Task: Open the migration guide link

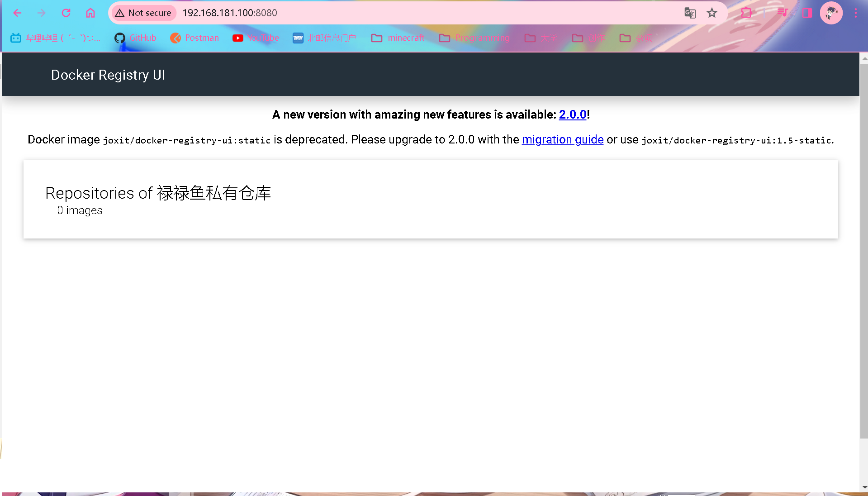Action: tap(563, 139)
